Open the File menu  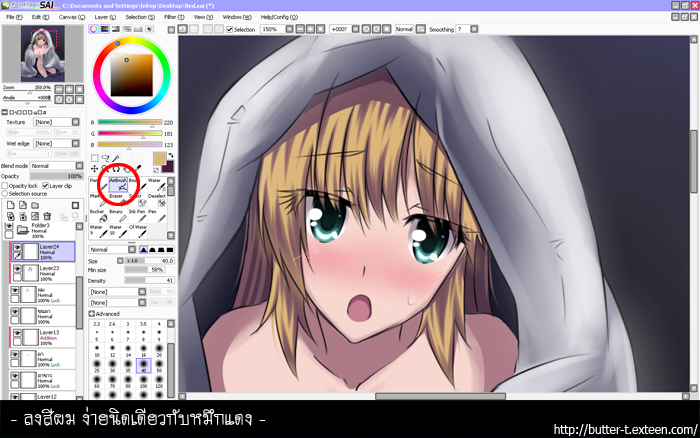[14, 17]
